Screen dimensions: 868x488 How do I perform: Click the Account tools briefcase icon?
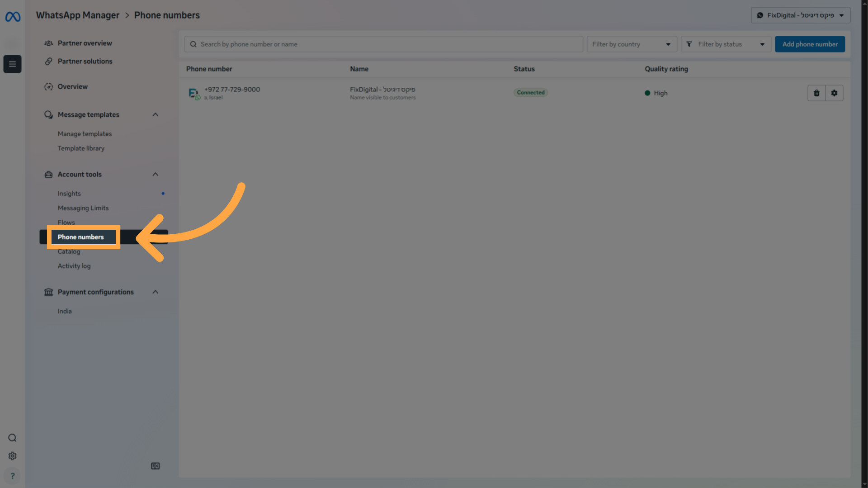click(x=48, y=174)
